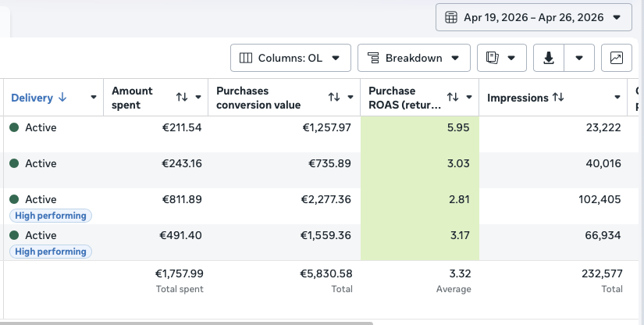Screen dimensions: 644x325
Task: Click the Amount spent header label
Action: (x=132, y=98)
